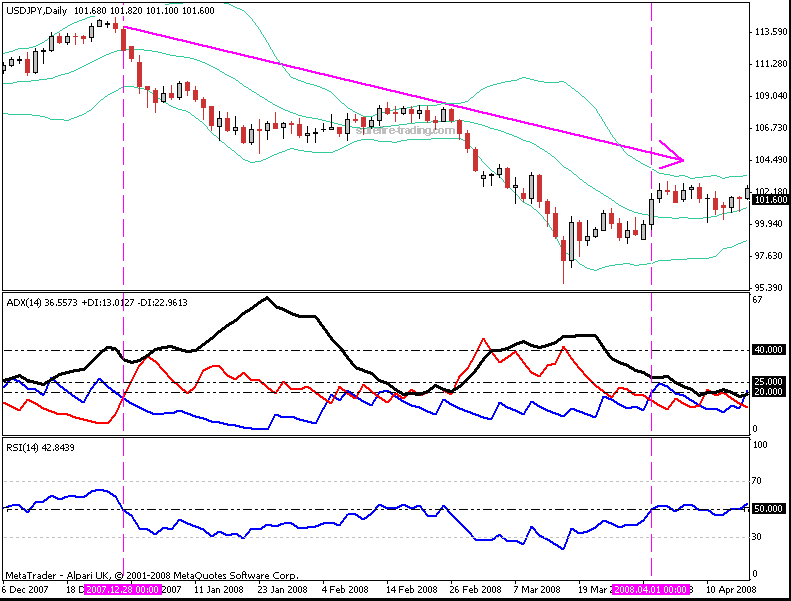
Task: Click the 6 Dec 2007 date label
Action: click(25, 589)
